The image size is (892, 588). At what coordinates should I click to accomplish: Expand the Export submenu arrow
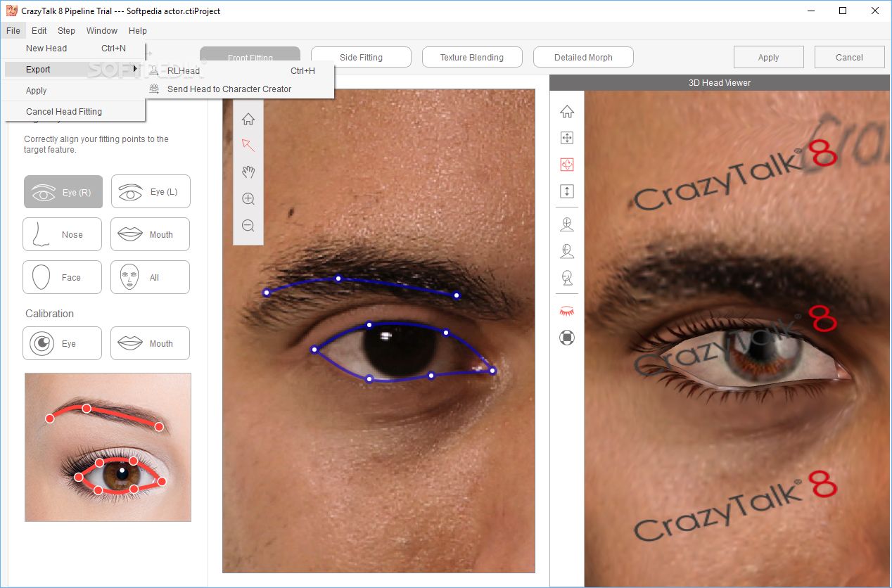135,69
